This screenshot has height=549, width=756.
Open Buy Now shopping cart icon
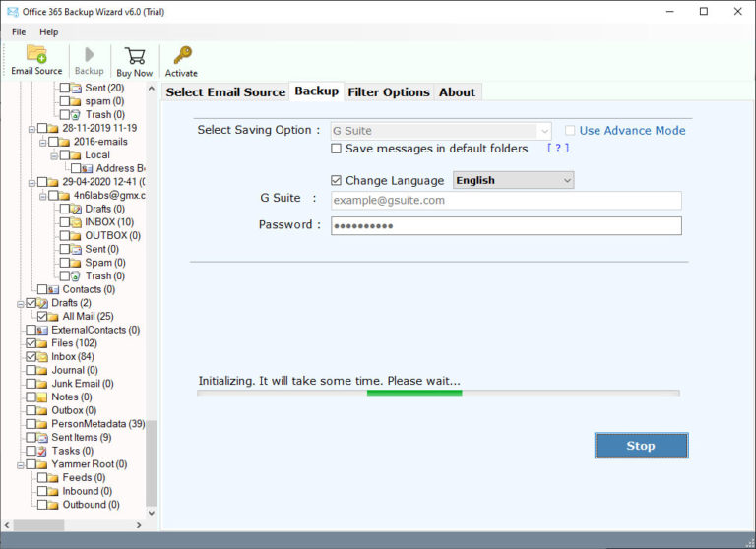(x=135, y=55)
